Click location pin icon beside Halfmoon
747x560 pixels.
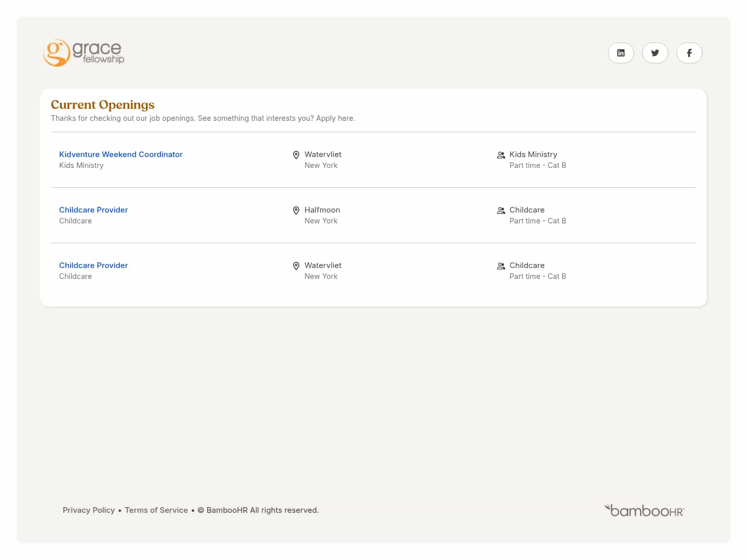[296, 211]
